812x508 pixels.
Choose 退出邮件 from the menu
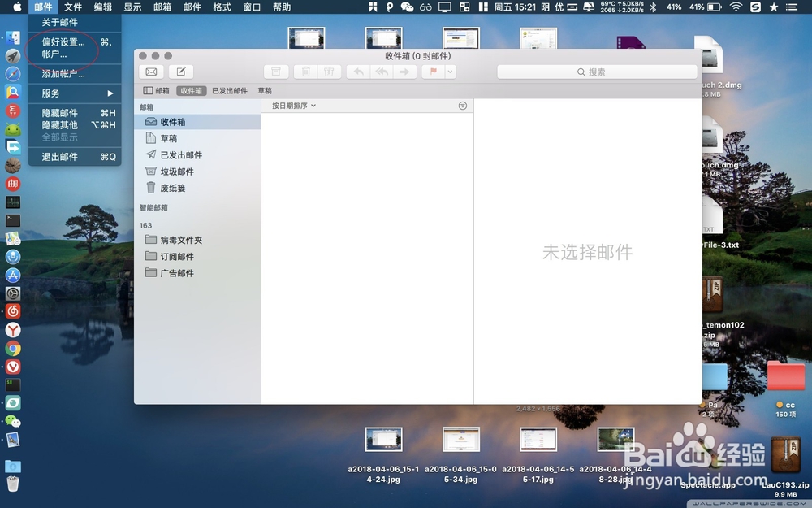(75, 157)
